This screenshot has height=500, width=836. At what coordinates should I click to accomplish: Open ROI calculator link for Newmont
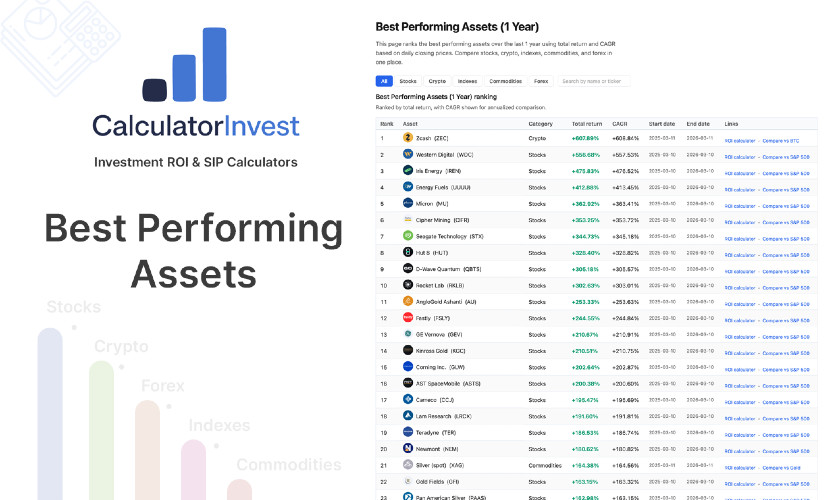click(x=740, y=451)
